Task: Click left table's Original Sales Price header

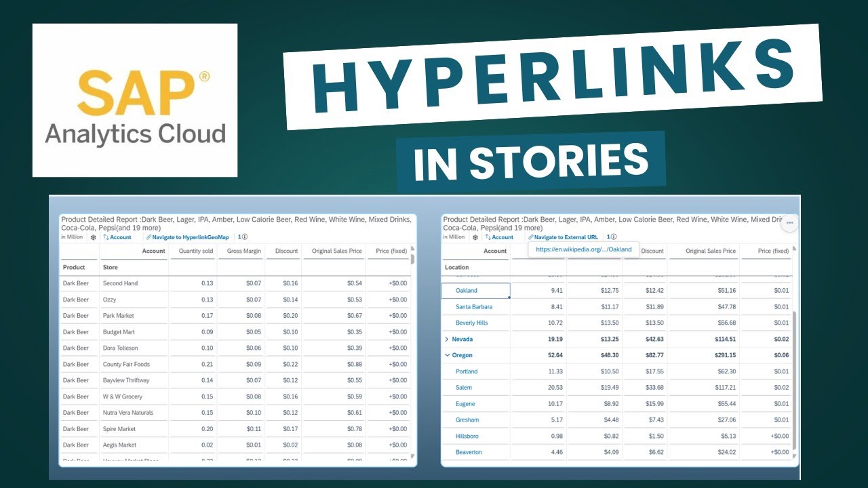Action: click(x=336, y=251)
